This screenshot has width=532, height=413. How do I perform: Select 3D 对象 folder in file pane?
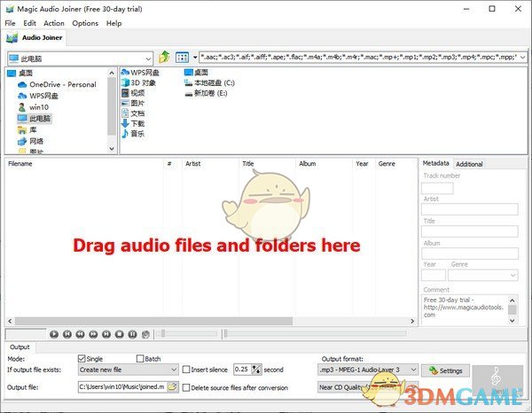(139, 82)
